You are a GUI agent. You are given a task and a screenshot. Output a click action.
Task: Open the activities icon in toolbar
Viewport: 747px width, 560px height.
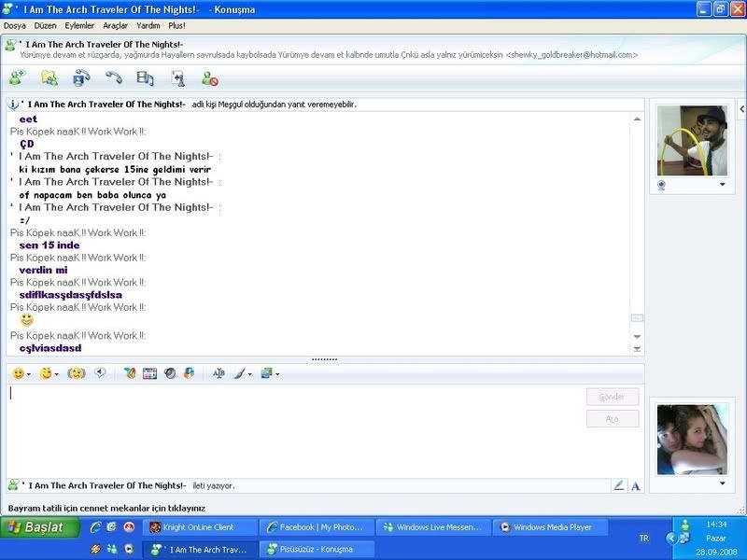(x=145, y=78)
